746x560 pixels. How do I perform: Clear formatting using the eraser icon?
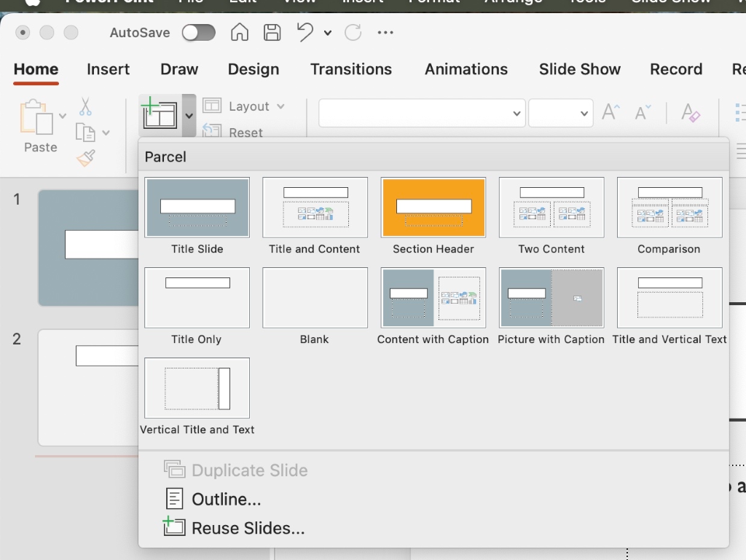pyautogui.click(x=691, y=112)
